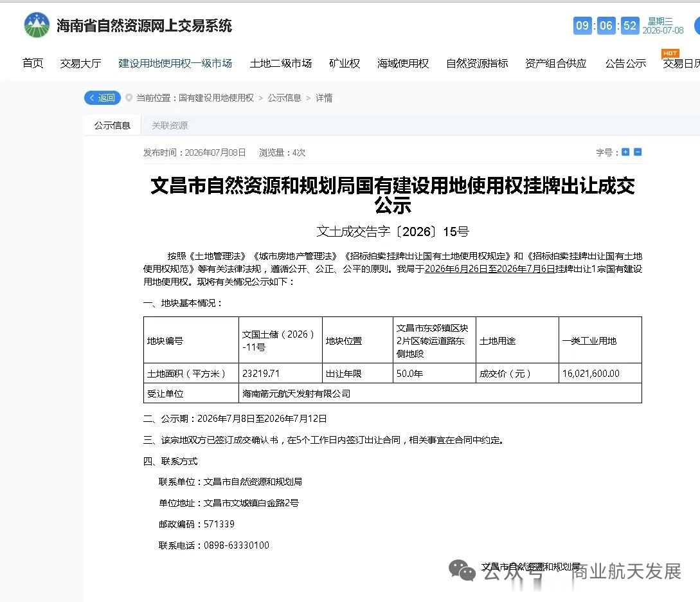
Task: Click the HOT badge above 交易日历
Action: click(670, 53)
